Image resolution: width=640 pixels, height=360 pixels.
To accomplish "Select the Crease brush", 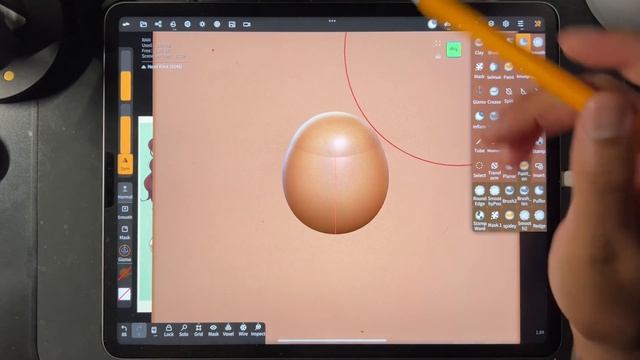I will [x=494, y=95].
